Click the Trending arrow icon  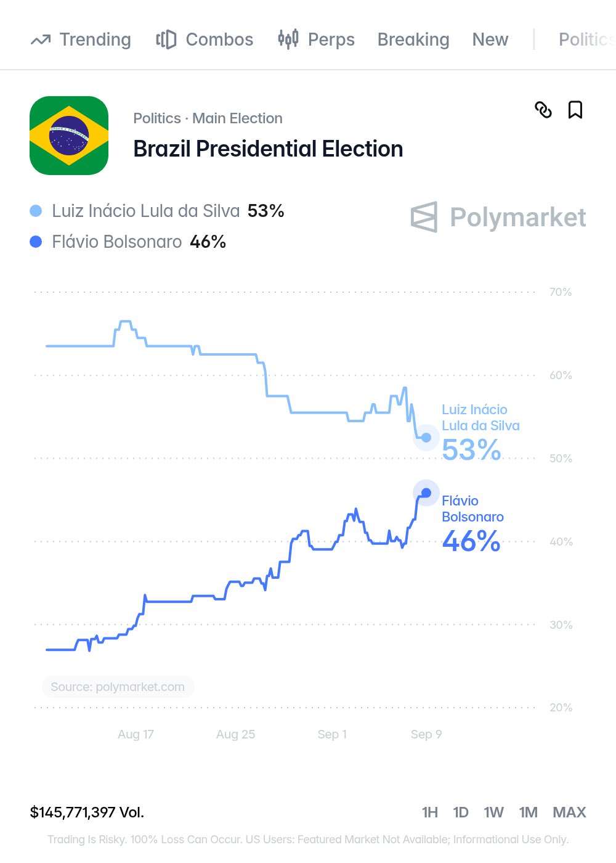tap(41, 40)
